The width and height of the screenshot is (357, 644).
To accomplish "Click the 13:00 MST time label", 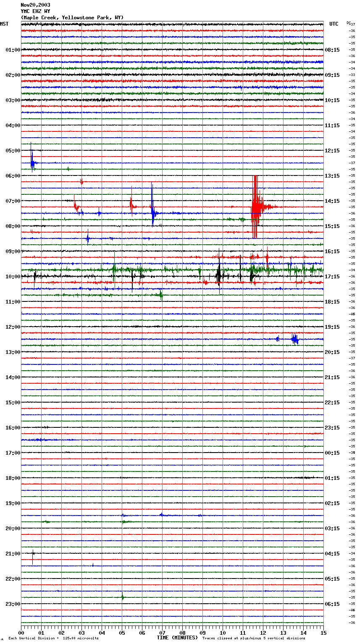I will 13,352.
